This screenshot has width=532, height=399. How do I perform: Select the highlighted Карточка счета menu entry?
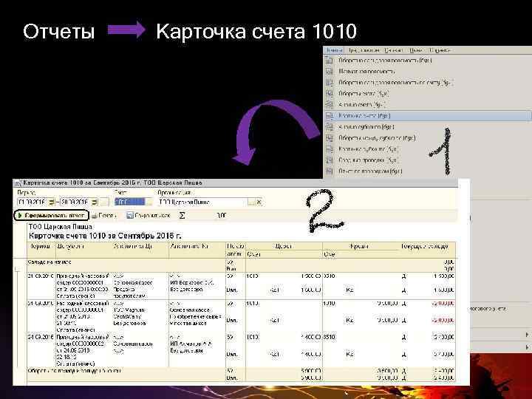point(428,116)
